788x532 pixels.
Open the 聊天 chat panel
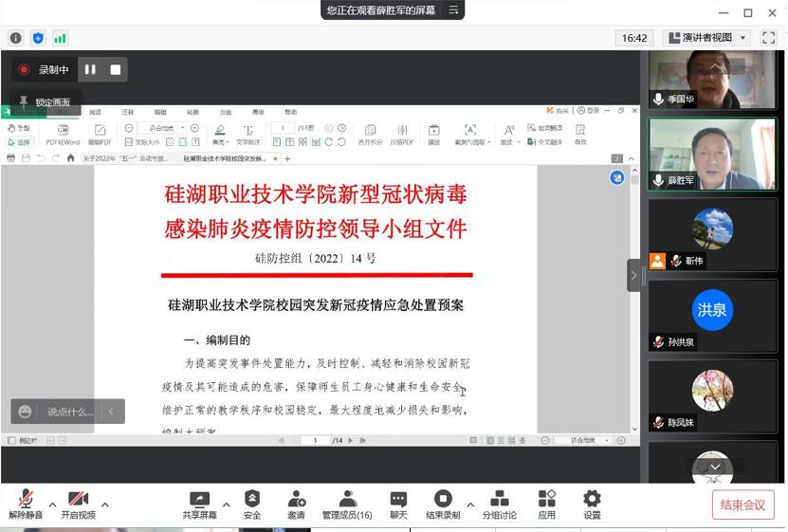pos(398,504)
